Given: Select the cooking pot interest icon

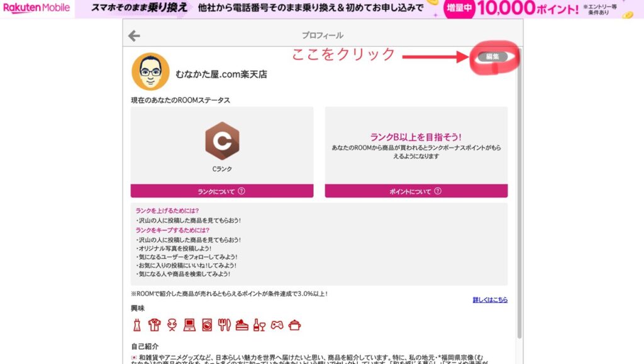Looking at the screenshot, I should click(294, 324).
